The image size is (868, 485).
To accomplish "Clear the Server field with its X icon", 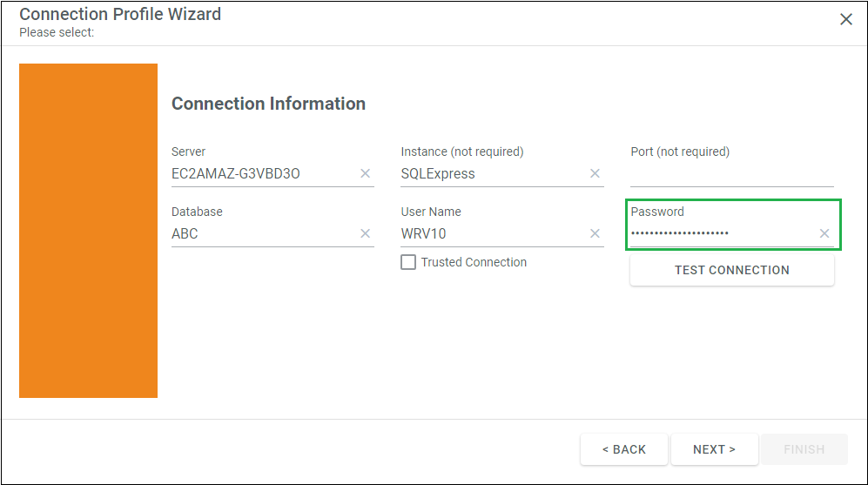I will click(366, 173).
